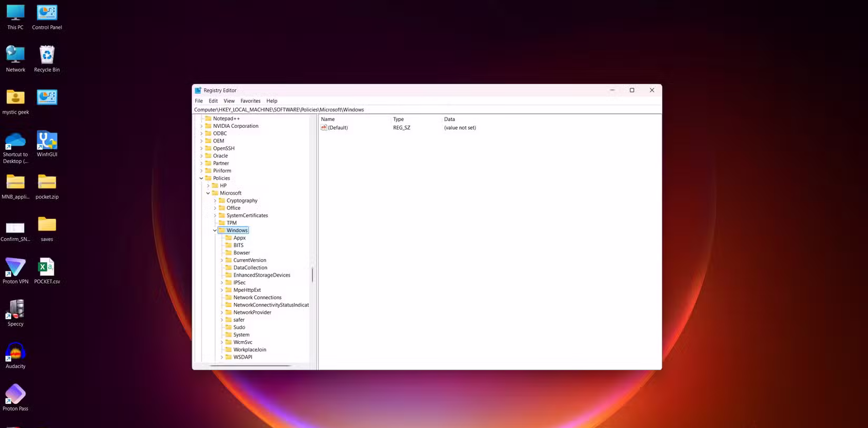Select the Network desktop icon

pos(15,59)
